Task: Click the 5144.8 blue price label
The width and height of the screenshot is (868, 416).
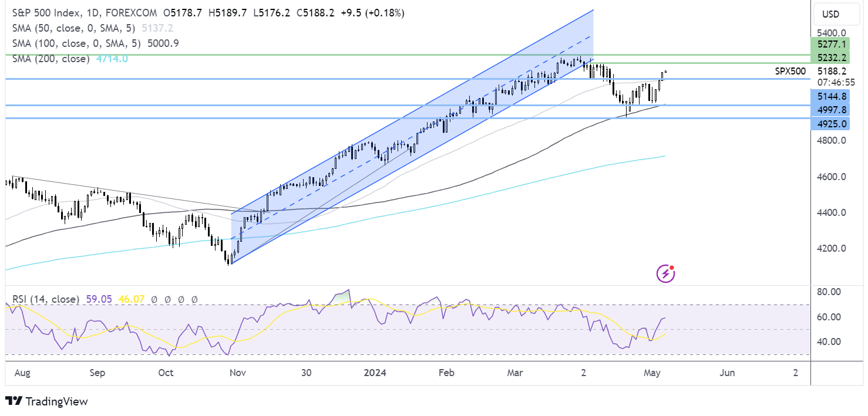Action: click(830, 97)
